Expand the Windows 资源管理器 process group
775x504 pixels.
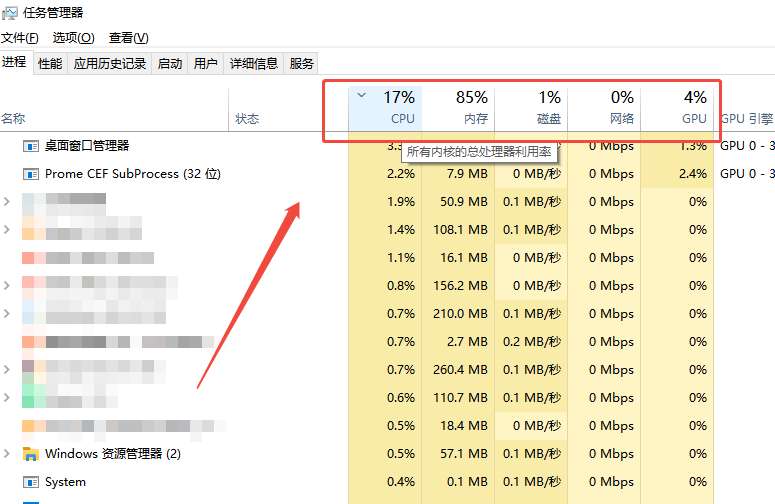tap(8, 454)
